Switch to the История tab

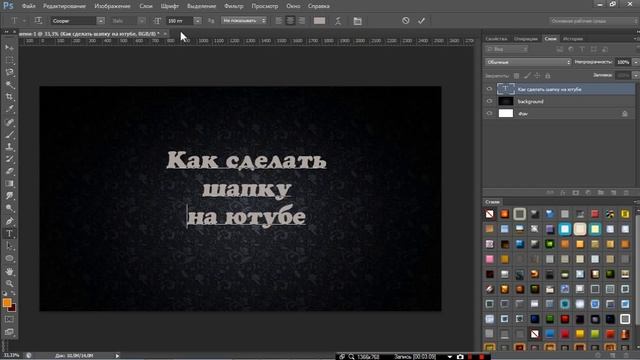tap(573, 39)
